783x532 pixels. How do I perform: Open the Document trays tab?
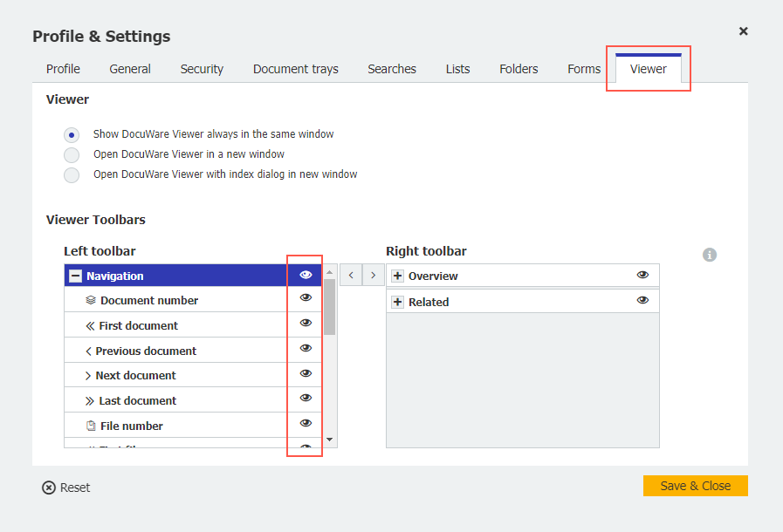(x=295, y=69)
